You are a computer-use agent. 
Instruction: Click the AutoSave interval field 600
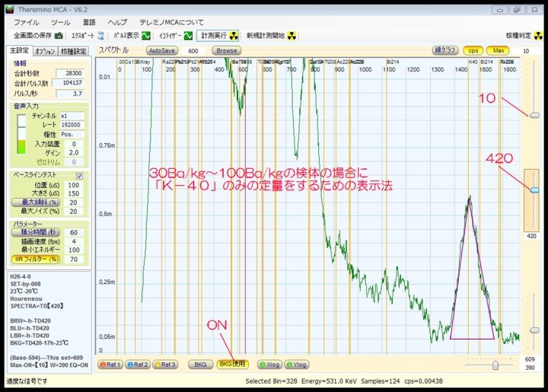193,51
